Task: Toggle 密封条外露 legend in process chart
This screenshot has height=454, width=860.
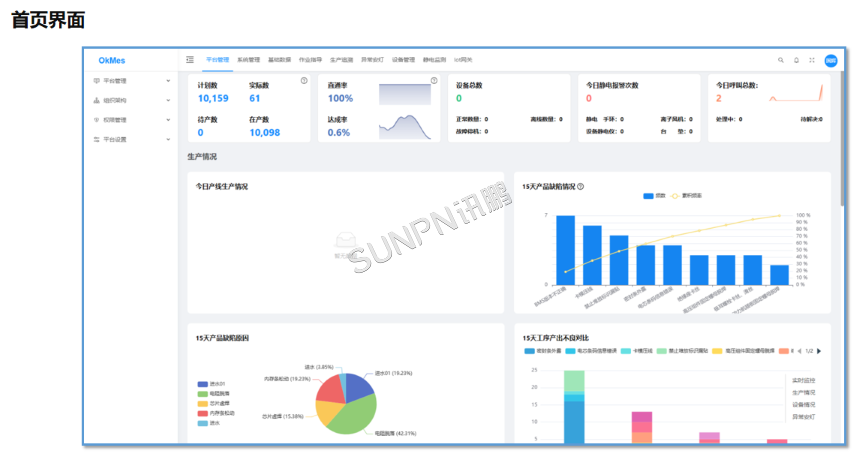Action: 543,351
